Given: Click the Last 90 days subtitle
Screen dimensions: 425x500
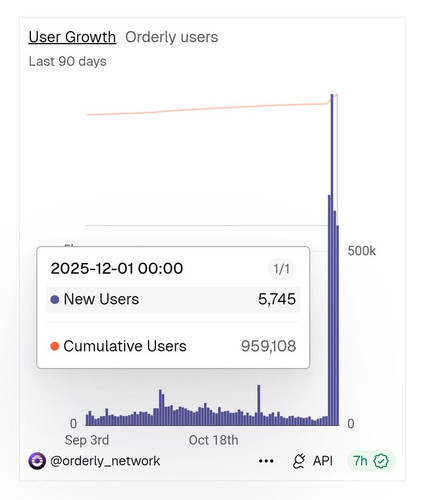Looking at the screenshot, I should click(68, 61).
